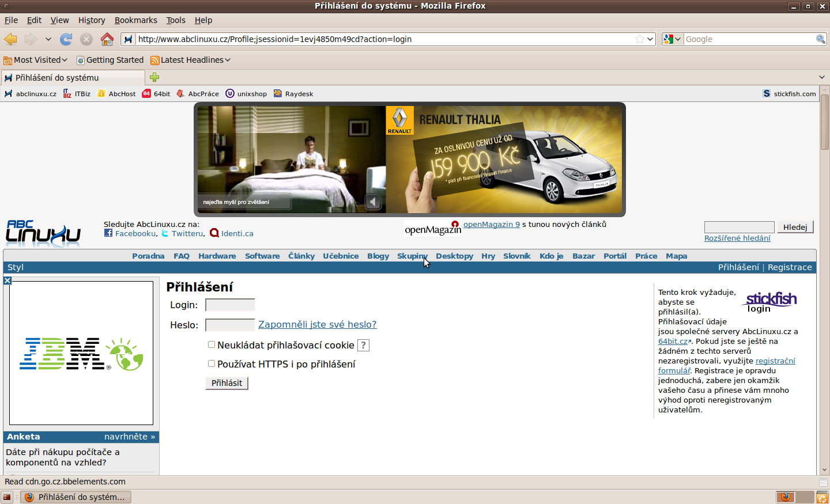Open the 64bit link in site bar

coord(156,94)
